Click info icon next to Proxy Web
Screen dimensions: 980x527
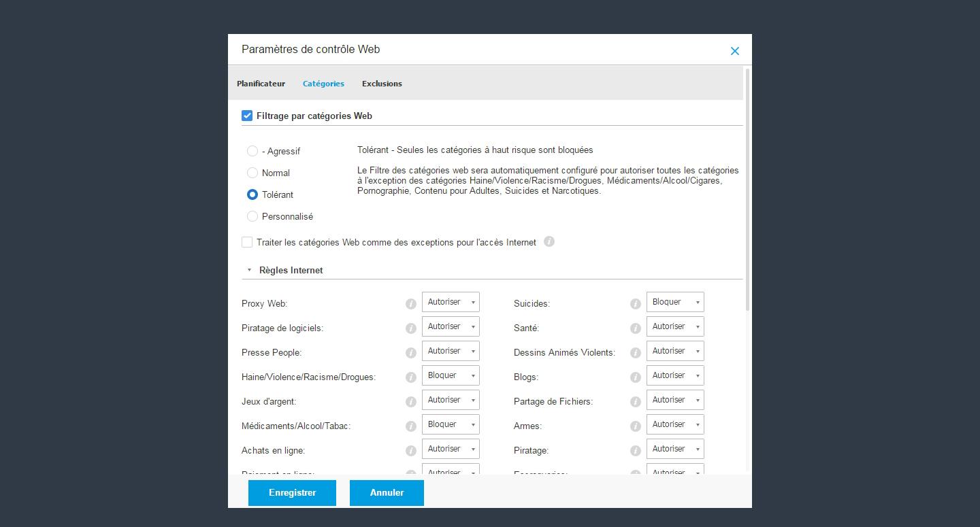[x=410, y=304]
